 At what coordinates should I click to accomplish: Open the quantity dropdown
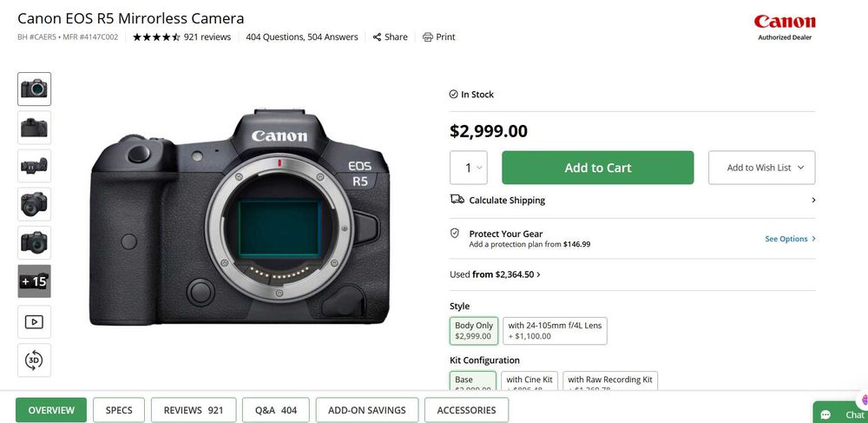[469, 168]
